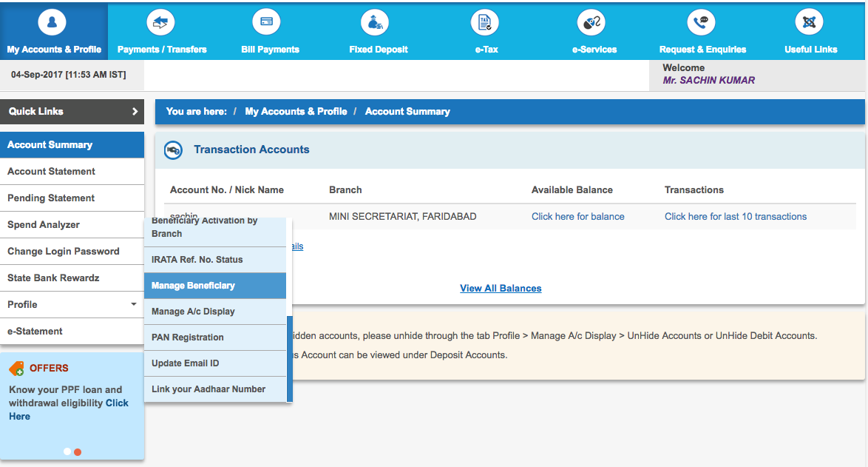
Task: Click the submenu vertical scrollbar
Action: pyautogui.click(x=290, y=358)
